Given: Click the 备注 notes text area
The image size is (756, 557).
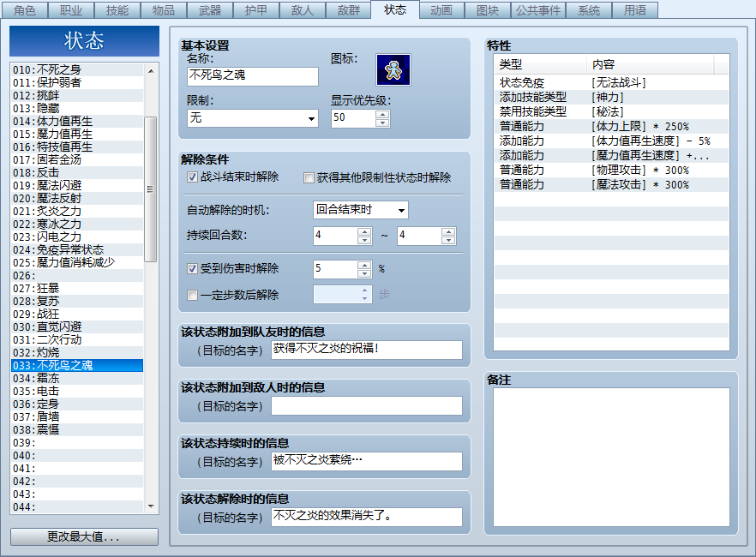Looking at the screenshot, I should coord(611,457).
